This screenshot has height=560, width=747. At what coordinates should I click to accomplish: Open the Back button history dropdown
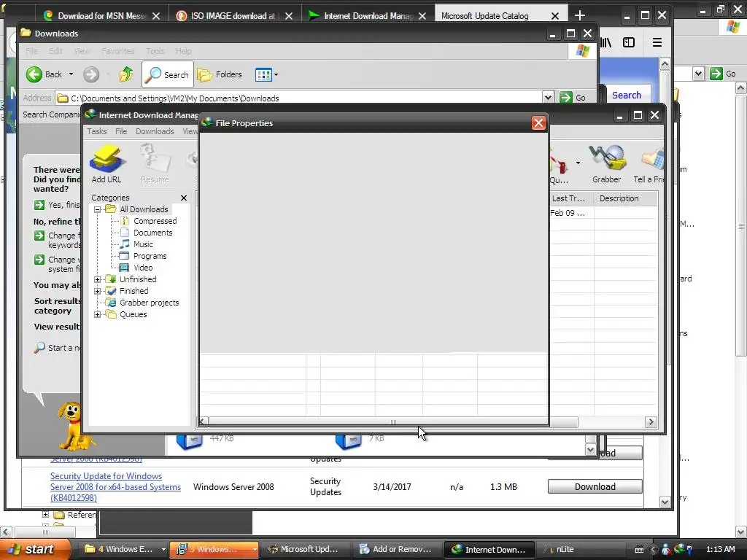(x=71, y=74)
